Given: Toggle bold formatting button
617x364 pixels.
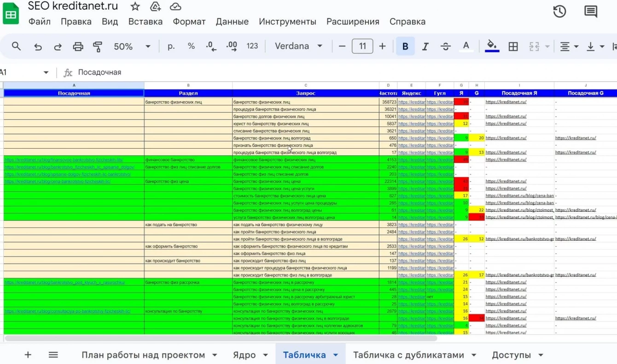Looking at the screenshot, I should (405, 46).
